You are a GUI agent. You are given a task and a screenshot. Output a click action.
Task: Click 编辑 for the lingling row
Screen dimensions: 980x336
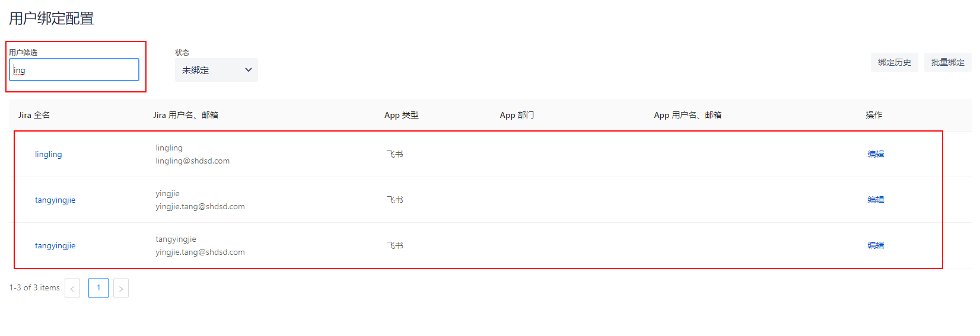[876, 154]
